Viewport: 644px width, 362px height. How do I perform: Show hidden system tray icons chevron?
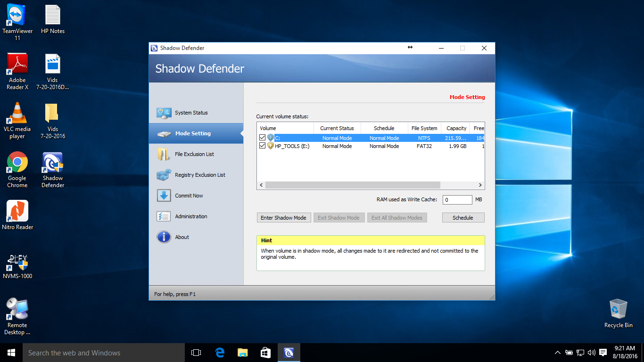[557, 353]
